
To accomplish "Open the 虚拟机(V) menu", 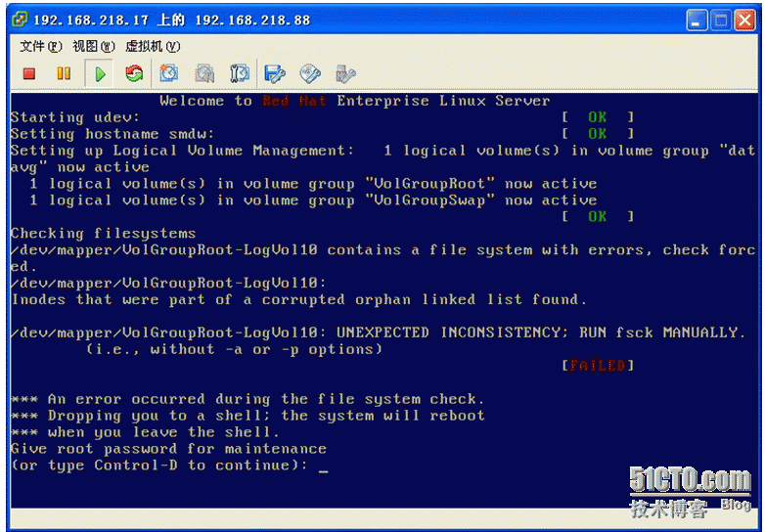I will 153,46.
